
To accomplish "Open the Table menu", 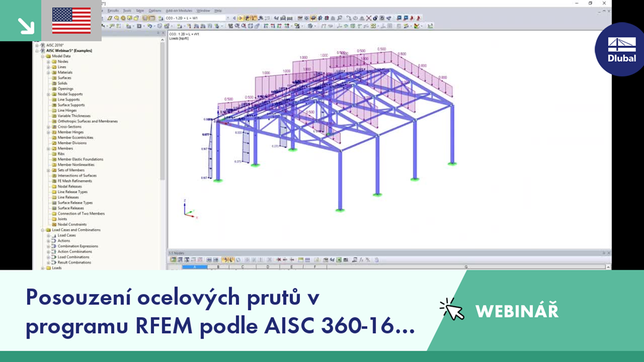I will pyautogui.click(x=140, y=11).
